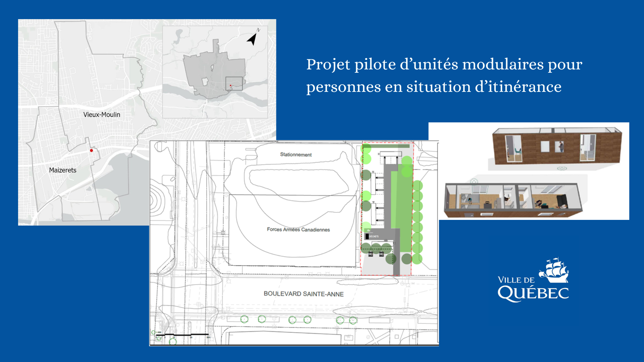
Task: Click the small red dot in inset map
Action: click(230, 85)
